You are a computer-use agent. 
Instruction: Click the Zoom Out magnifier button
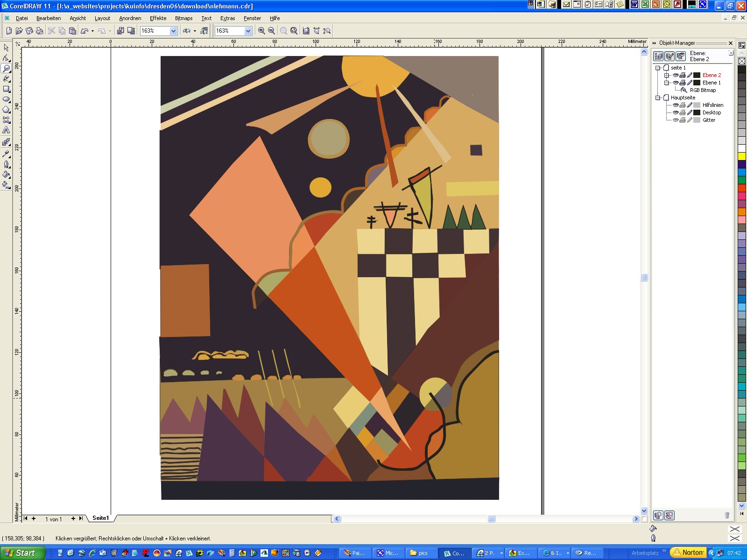pyautogui.click(x=271, y=31)
